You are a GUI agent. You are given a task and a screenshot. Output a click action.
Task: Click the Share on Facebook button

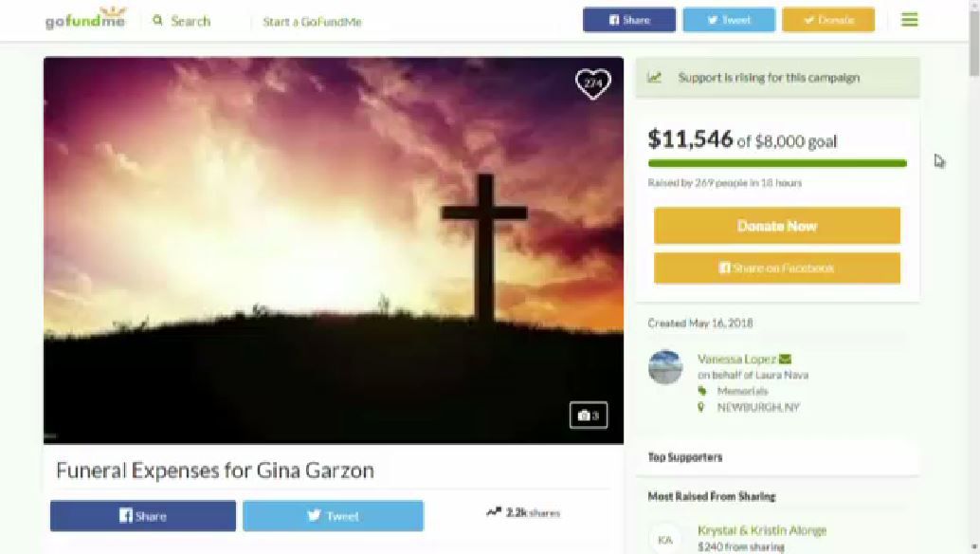(x=777, y=268)
